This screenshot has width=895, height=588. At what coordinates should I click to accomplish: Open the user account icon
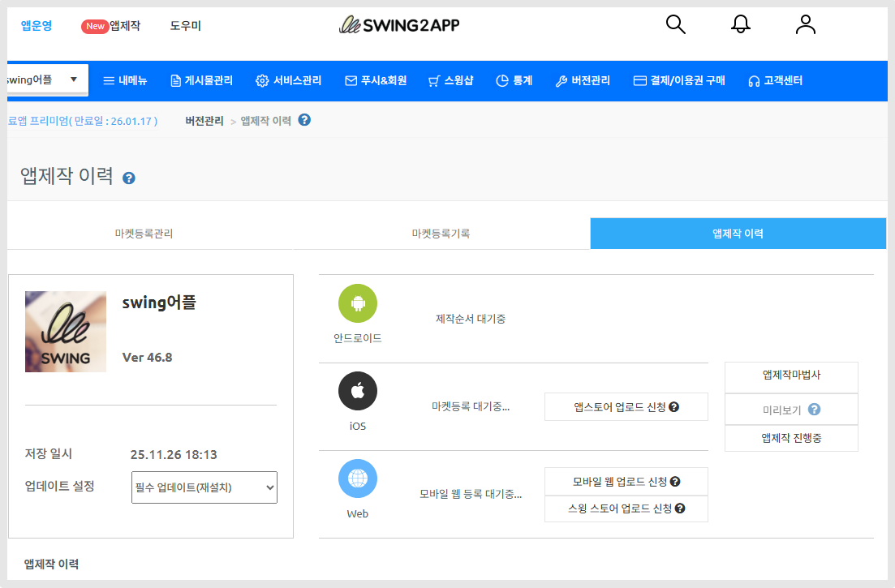point(805,24)
